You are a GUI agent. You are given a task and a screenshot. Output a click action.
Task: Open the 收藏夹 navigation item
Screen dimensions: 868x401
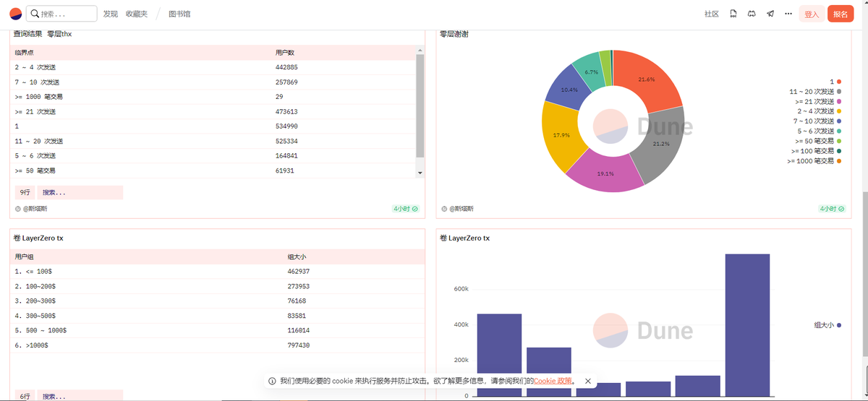tap(137, 14)
